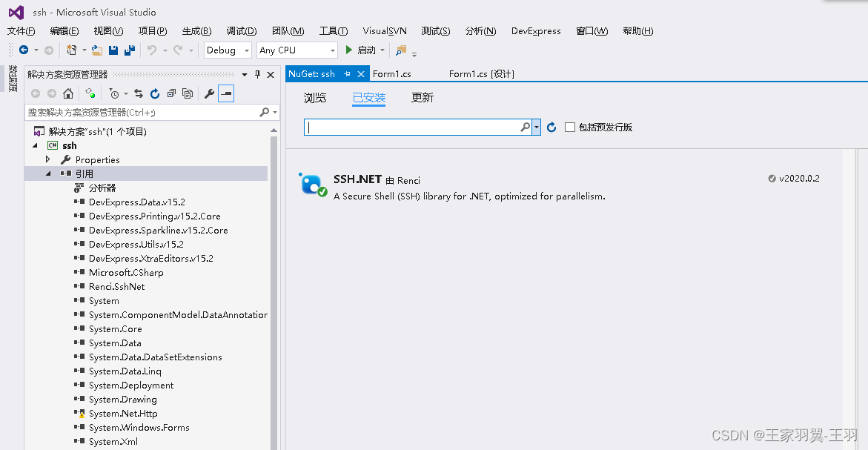The width and height of the screenshot is (868, 450).
Task: Close the NuGet: ssh tab
Action: tap(361, 73)
